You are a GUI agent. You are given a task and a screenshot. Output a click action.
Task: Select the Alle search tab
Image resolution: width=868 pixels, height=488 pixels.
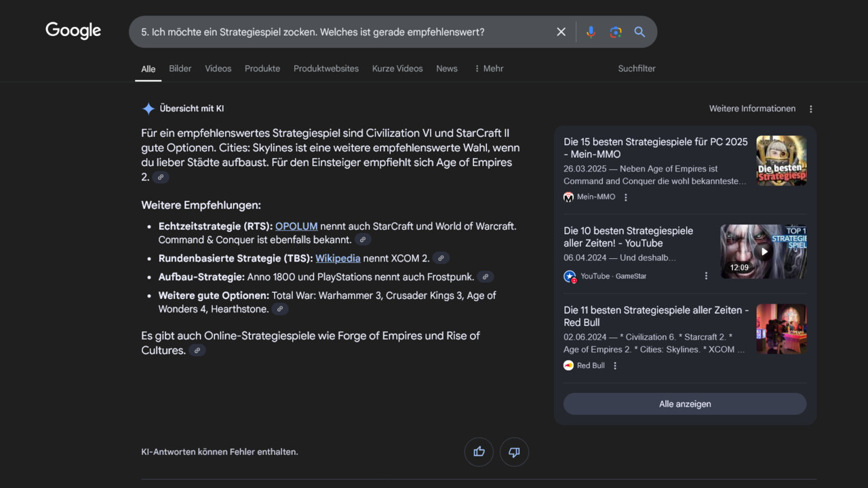[x=148, y=69]
